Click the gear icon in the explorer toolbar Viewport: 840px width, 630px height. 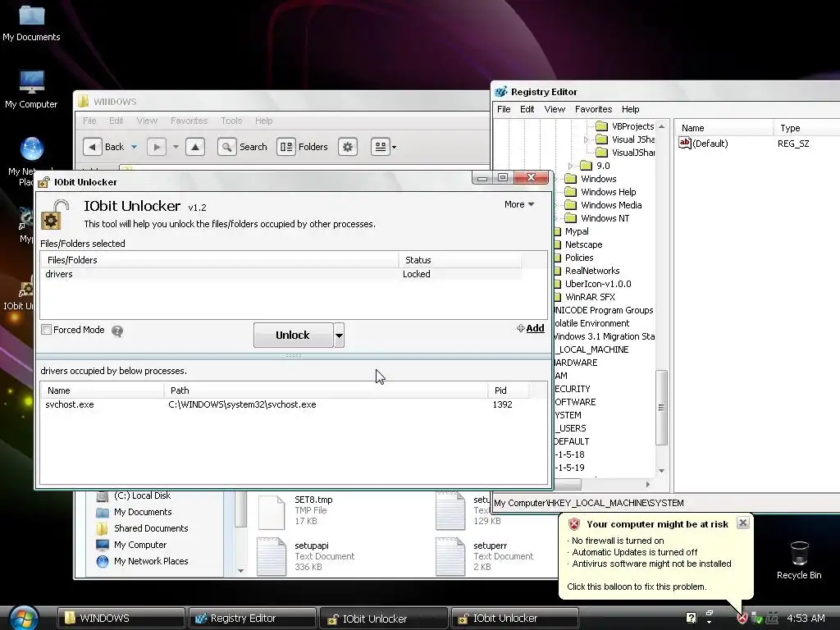(348, 147)
